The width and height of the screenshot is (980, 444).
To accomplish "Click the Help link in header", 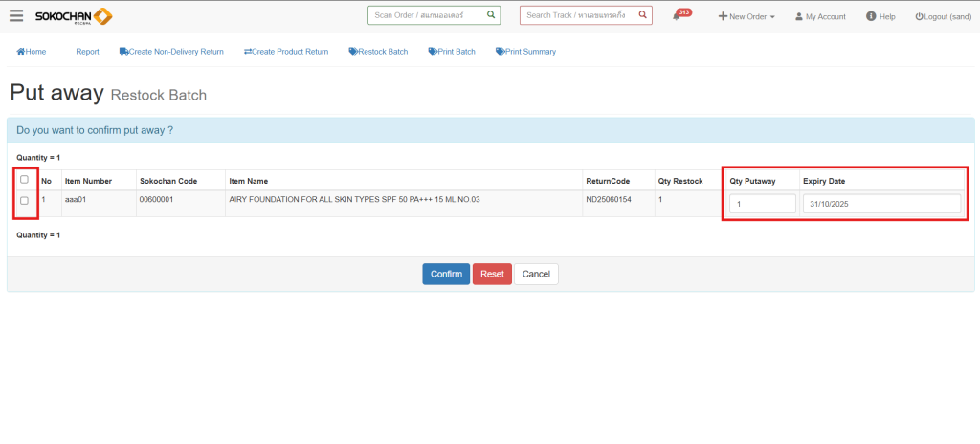I will tap(880, 17).
